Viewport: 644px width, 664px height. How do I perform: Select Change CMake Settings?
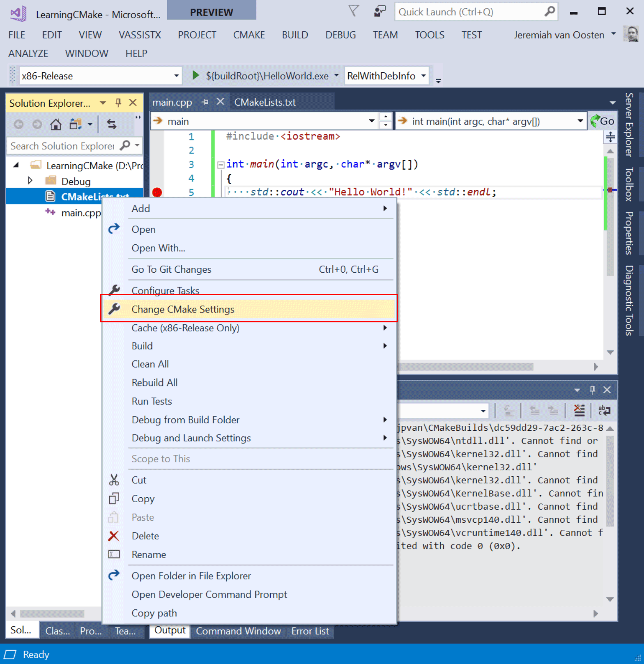[249, 309]
